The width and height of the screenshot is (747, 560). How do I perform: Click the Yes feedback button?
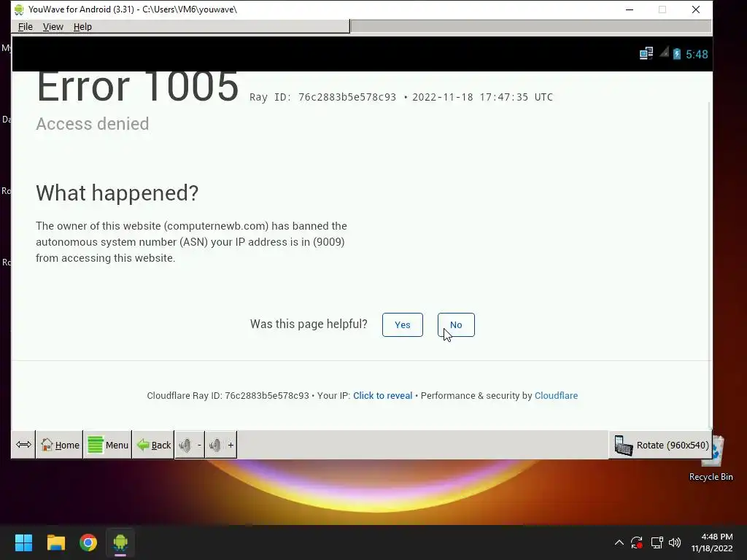tap(403, 324)
